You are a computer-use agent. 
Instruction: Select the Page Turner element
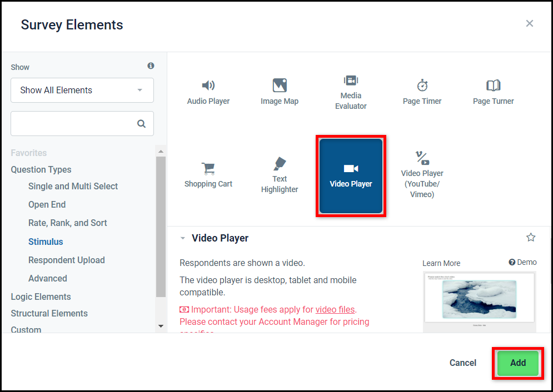[493, 92]
